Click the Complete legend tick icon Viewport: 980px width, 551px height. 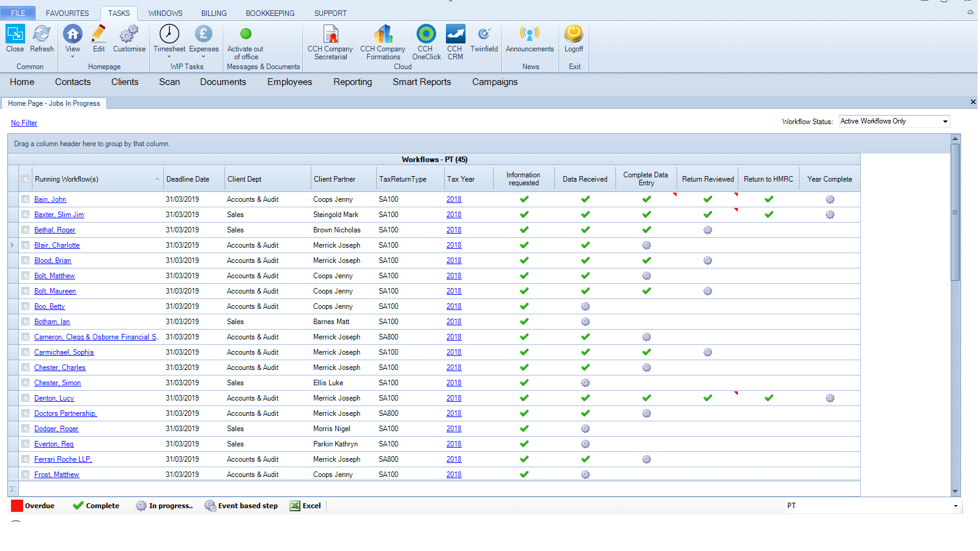tap(78, 506)
